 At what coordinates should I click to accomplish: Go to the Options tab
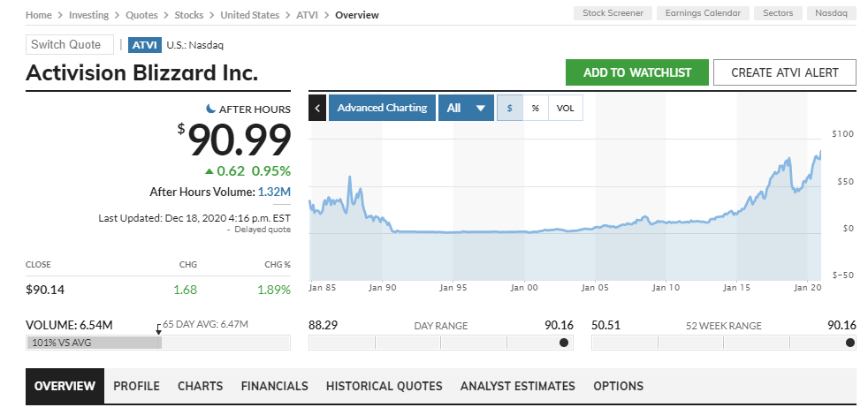pyautogui.click(x=618, y=386)
